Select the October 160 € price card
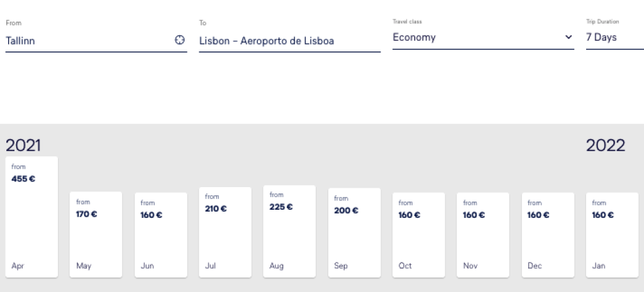This screenshot has height=292, width=644. point(418,234)
